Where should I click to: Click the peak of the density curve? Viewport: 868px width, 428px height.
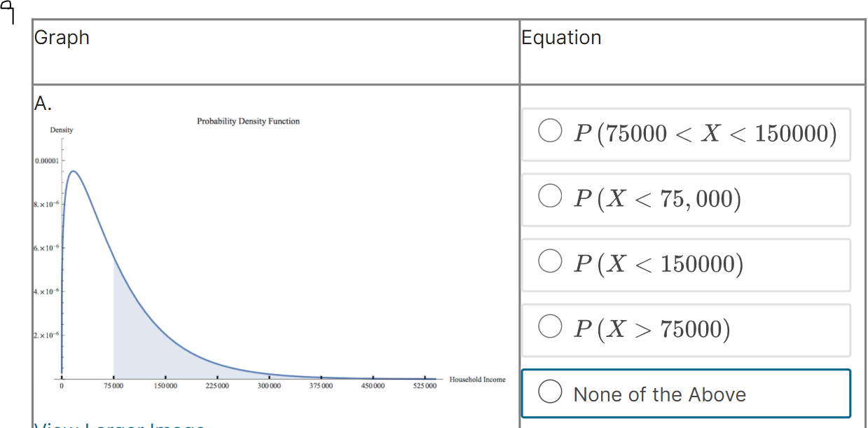pyautogui.click(x=73, y=170)
